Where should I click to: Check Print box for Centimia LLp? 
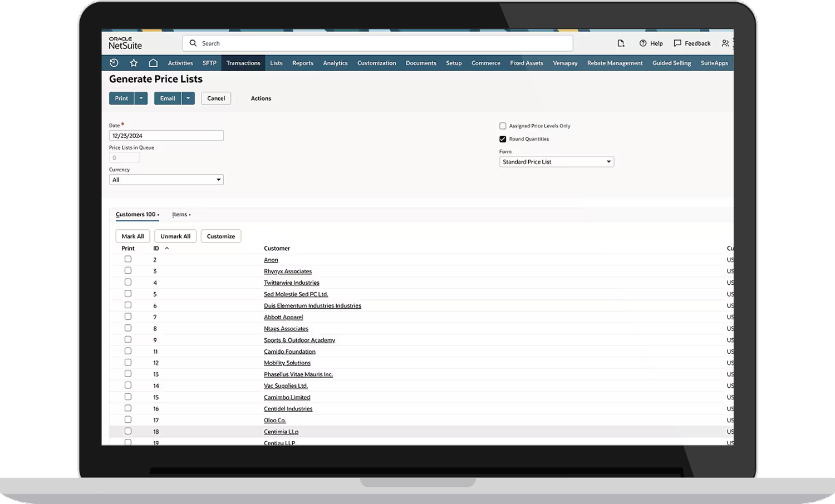pyautogui.click(x=128, y=431)
